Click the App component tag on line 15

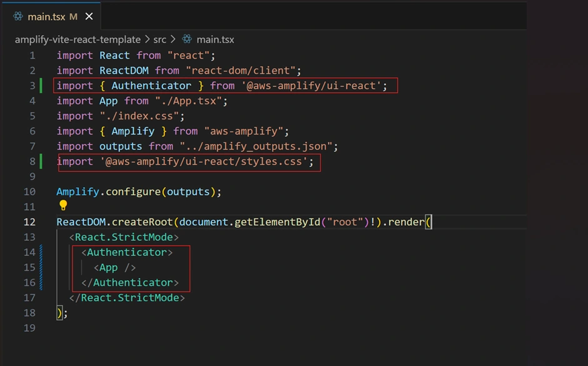(114, 267)
